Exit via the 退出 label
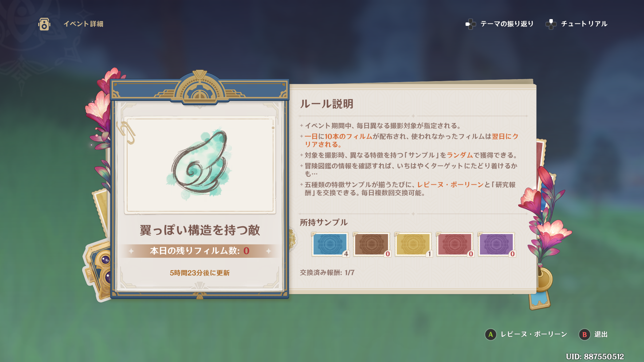The width and height of the screenshot is (644, 362). click(x=601, y=335)
